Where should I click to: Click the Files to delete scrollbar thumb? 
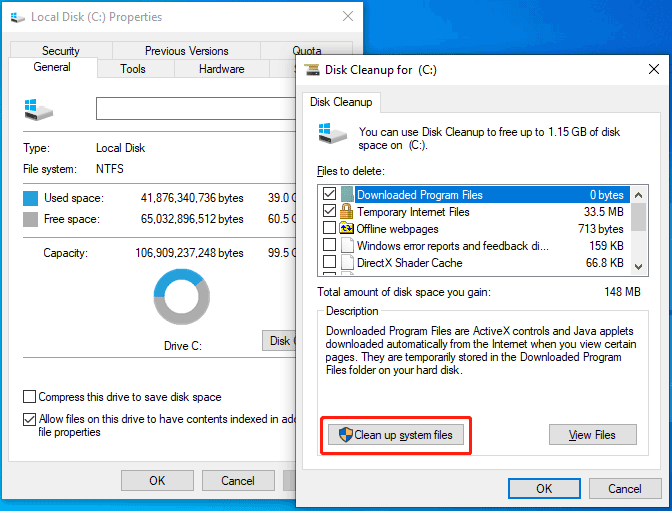tap(638, 217)
